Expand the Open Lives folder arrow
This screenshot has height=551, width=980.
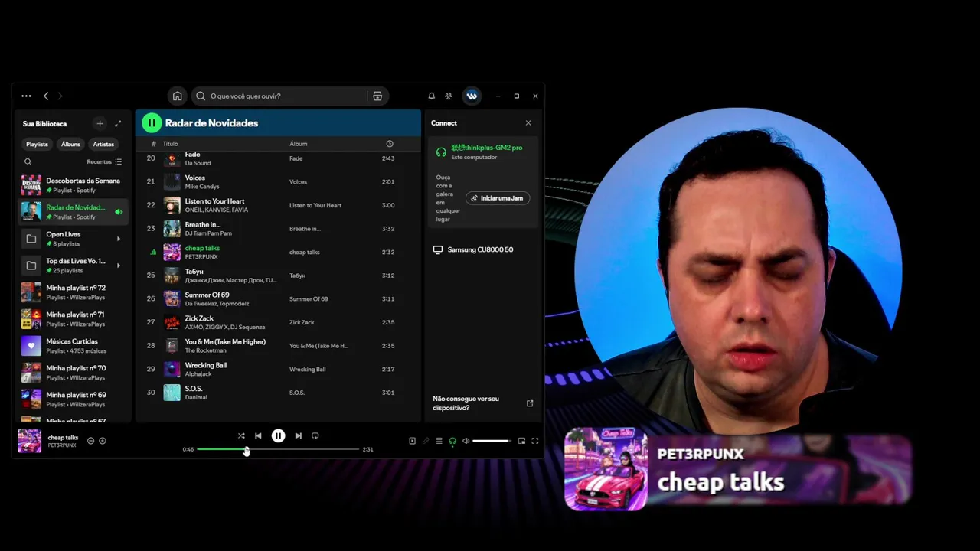coord(118,239)
